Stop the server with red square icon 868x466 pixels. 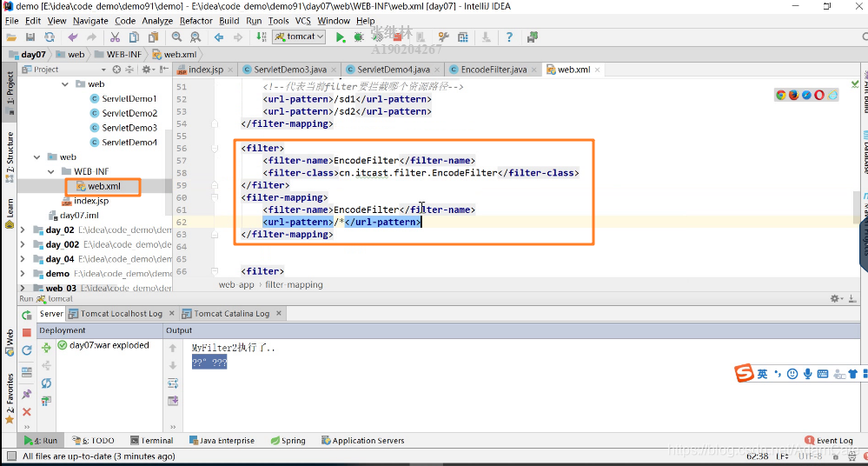pyautogui.click(x=27, y=332)
